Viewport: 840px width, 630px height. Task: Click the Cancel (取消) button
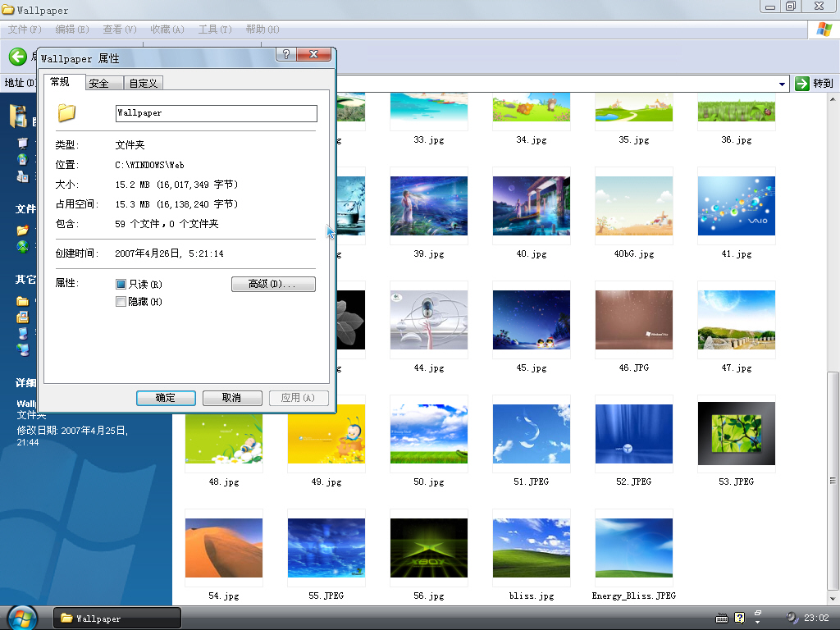pyautogui.click(x=232, y=398)
